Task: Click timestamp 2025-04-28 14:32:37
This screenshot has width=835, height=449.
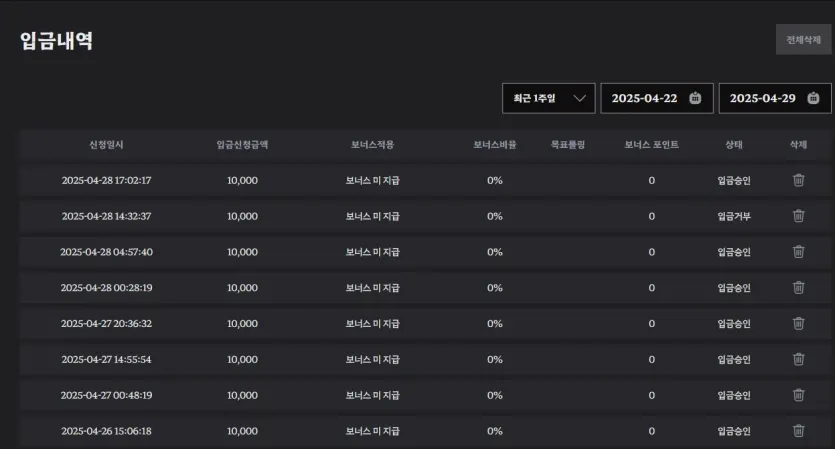Action: (107, 216)
